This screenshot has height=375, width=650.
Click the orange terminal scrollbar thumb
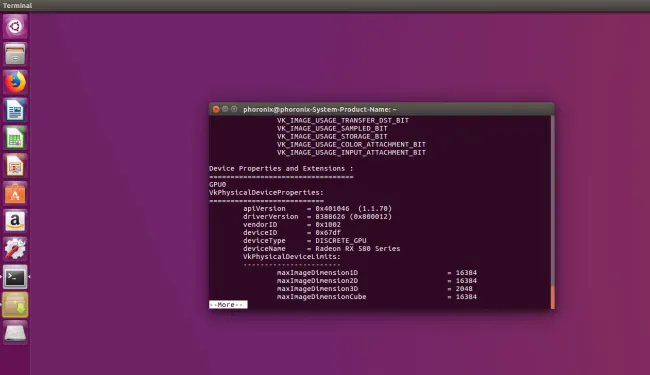[x=553, y=297]
